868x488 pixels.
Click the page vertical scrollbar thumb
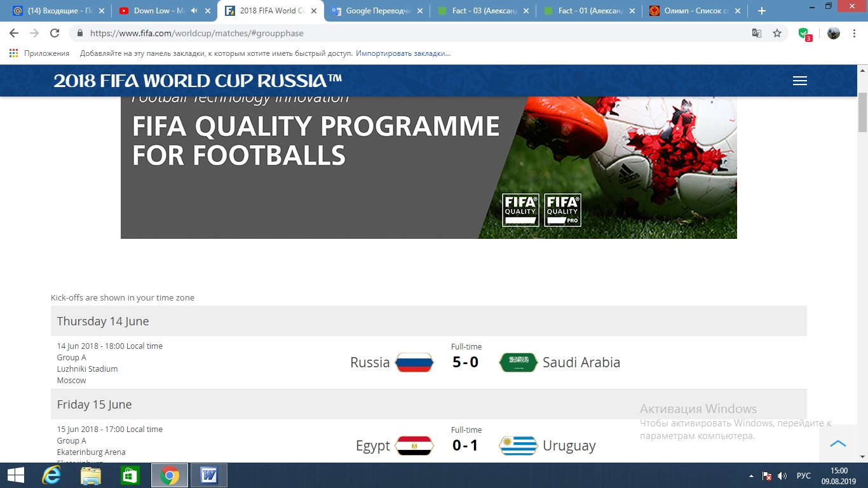(862, 111)
